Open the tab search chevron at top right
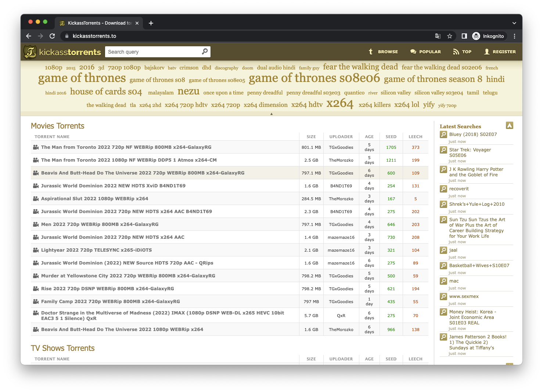Viewport: 543px width, 392px height. (514, 23)
